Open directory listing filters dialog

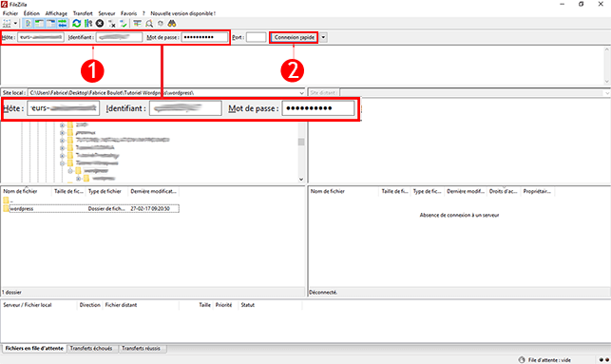click(x=137, y=24)
